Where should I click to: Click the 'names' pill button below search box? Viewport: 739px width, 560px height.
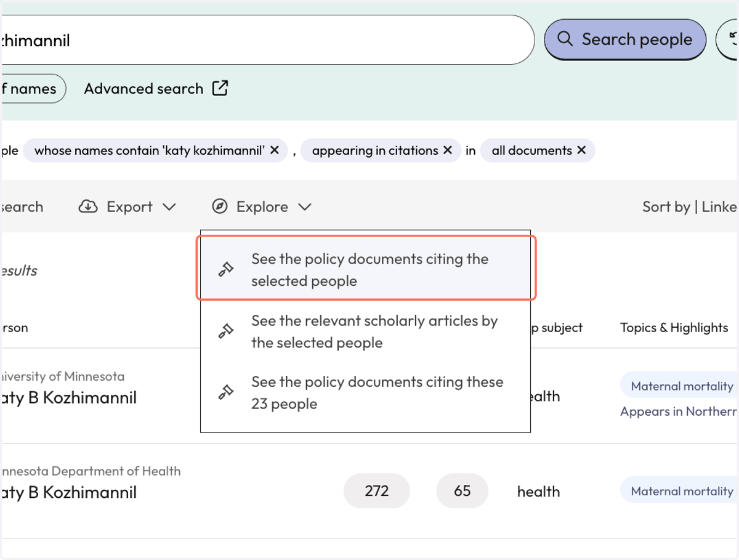(33, 89)
